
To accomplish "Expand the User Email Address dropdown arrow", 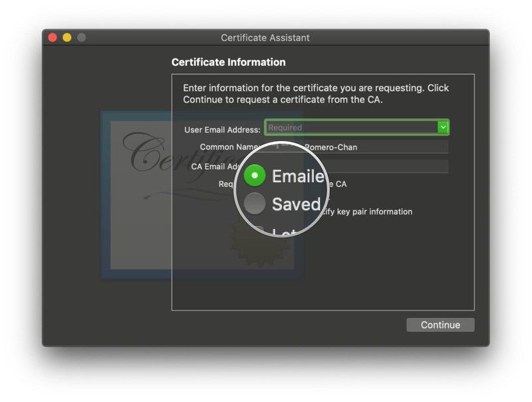I will [x=442, y=127].
